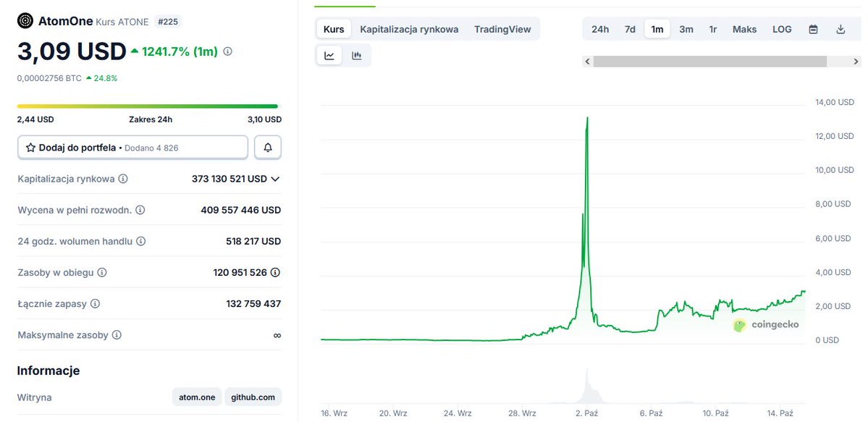Show info for Wycena w pełni rozwodn.
868x422 pixels.
(140, 210)
